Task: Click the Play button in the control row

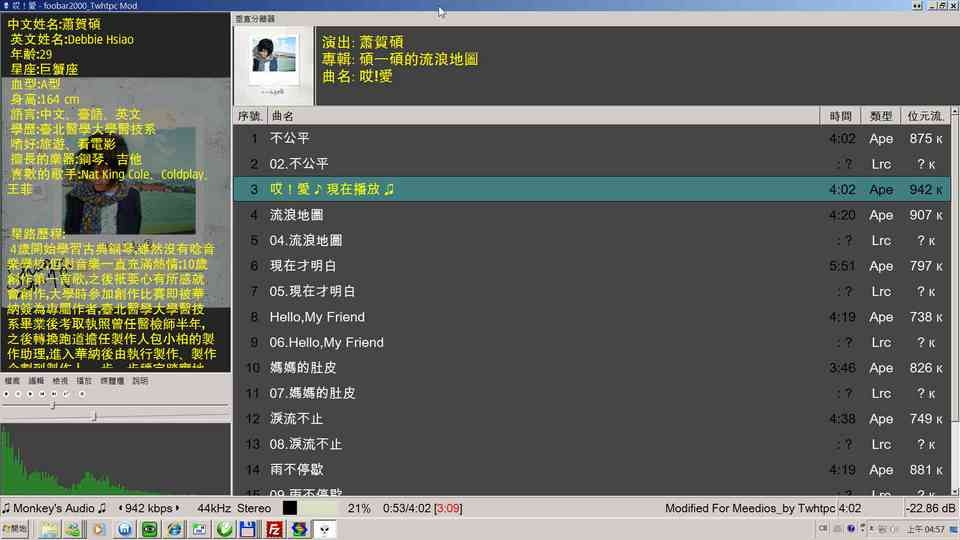Action: pyautogui.click(x=30, y=394)
